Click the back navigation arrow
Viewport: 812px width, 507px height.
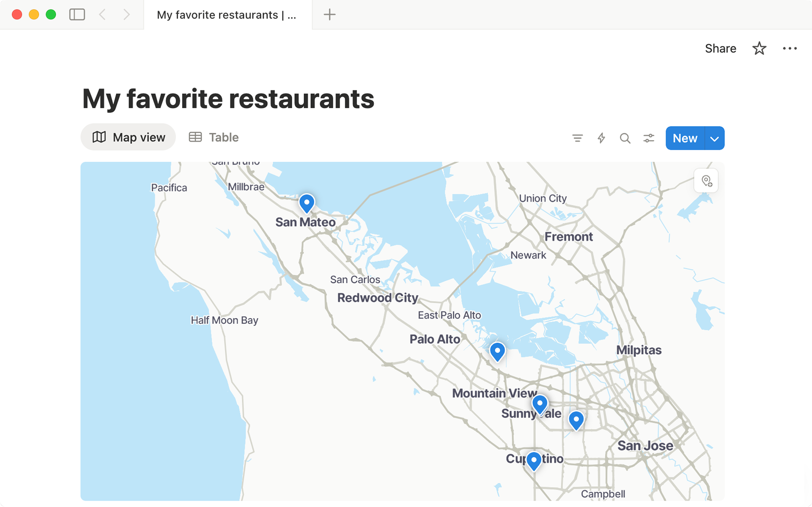(102, 14)
